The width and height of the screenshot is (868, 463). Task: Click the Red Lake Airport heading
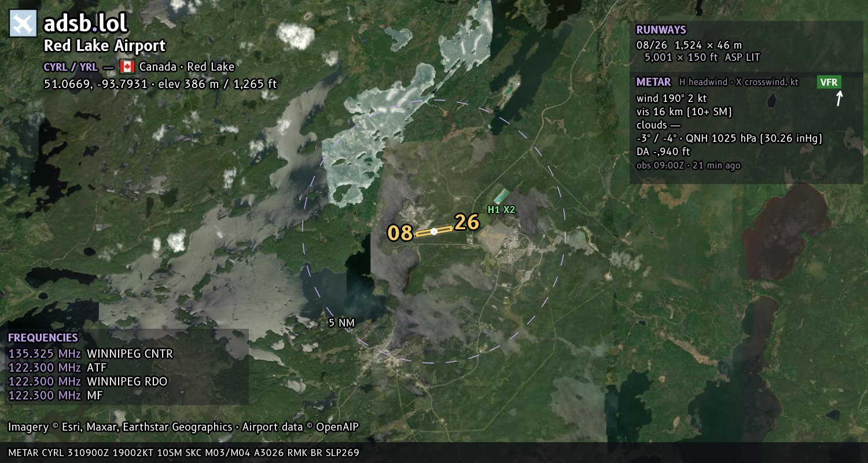105,46
